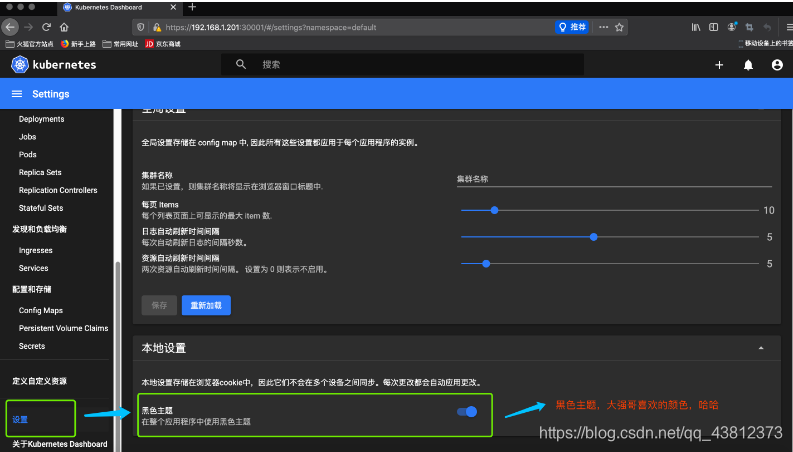Open the hamburger navigation menu

17,94
